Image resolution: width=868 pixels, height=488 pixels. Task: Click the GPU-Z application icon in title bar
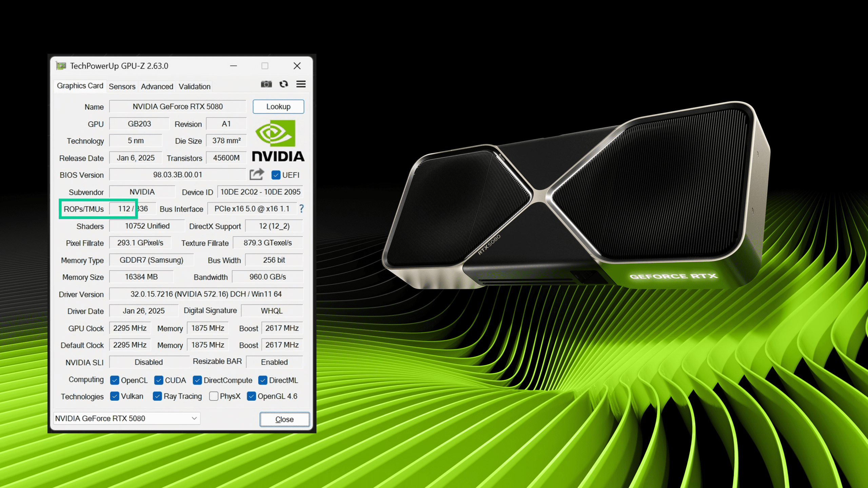click(61, 66)
